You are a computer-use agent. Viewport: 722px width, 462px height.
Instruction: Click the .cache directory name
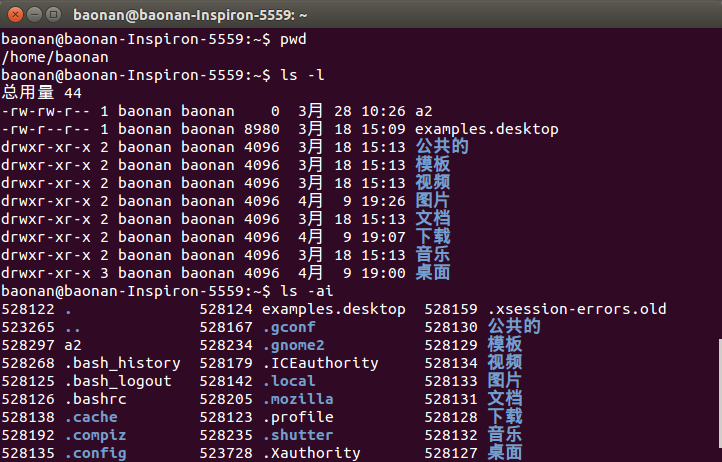click(91, 417)
